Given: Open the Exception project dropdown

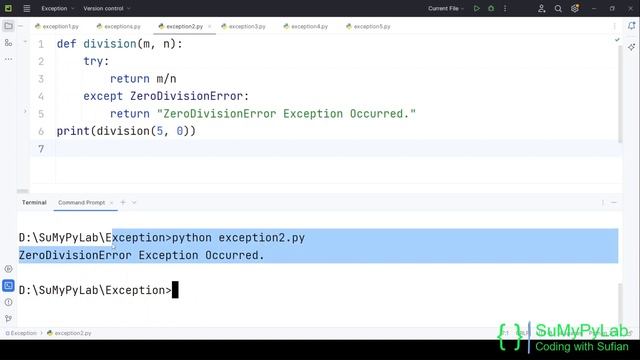Looking at the screenshot, I should coord(58,8).
